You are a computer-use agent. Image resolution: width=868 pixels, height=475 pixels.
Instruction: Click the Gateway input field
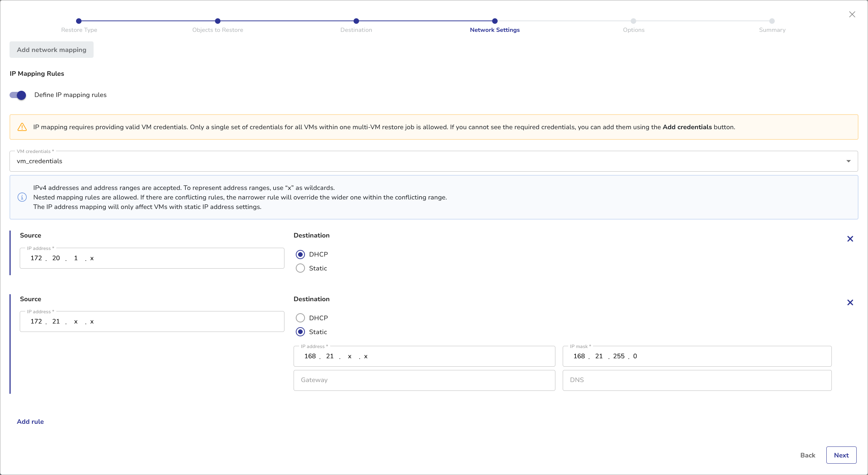[x=424, y=380]
